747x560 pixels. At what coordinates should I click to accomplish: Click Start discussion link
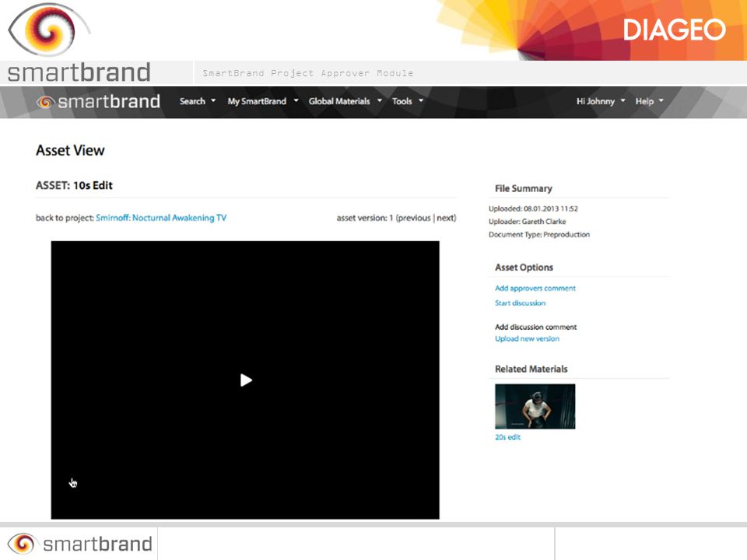point(521,303)
